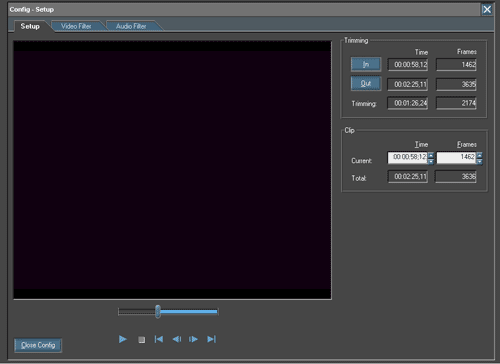Set the In trimming point
The width and height of the screenshot is (500, 364).
pos(366,64)
